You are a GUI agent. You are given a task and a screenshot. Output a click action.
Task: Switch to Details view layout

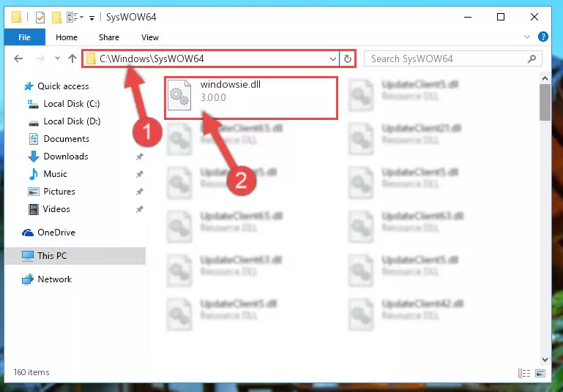[524, 373]
